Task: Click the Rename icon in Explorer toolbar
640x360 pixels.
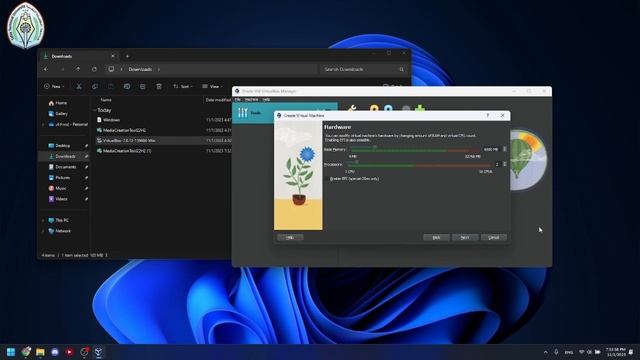Action: coord(127,87)
